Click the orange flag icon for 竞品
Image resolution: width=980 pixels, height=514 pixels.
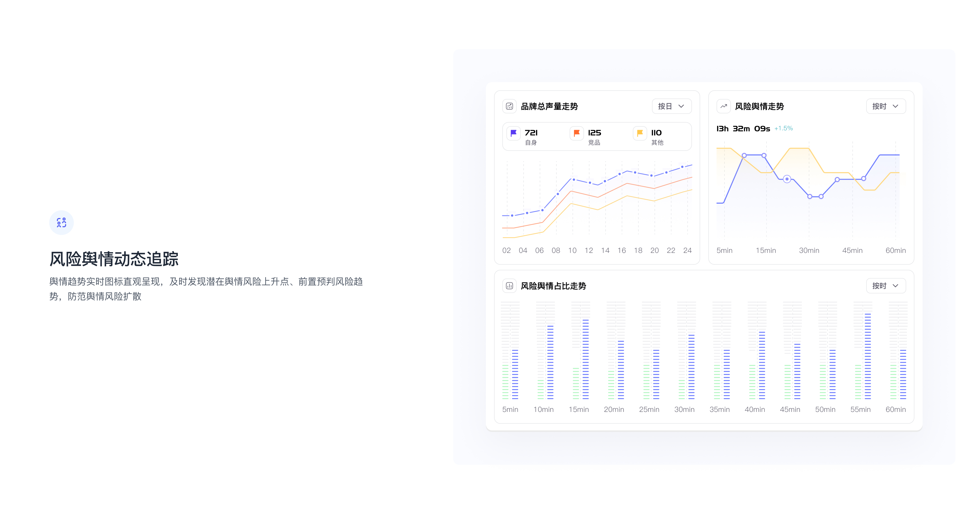point(576,133)
